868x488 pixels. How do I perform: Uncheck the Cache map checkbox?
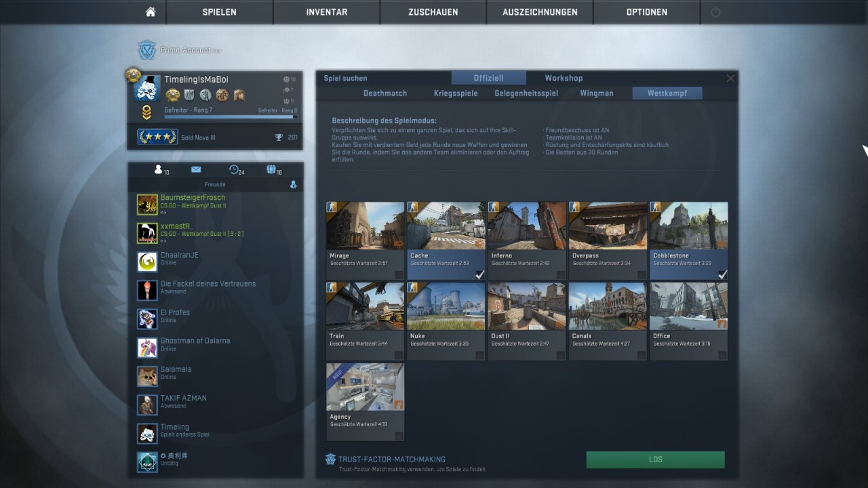479,274
